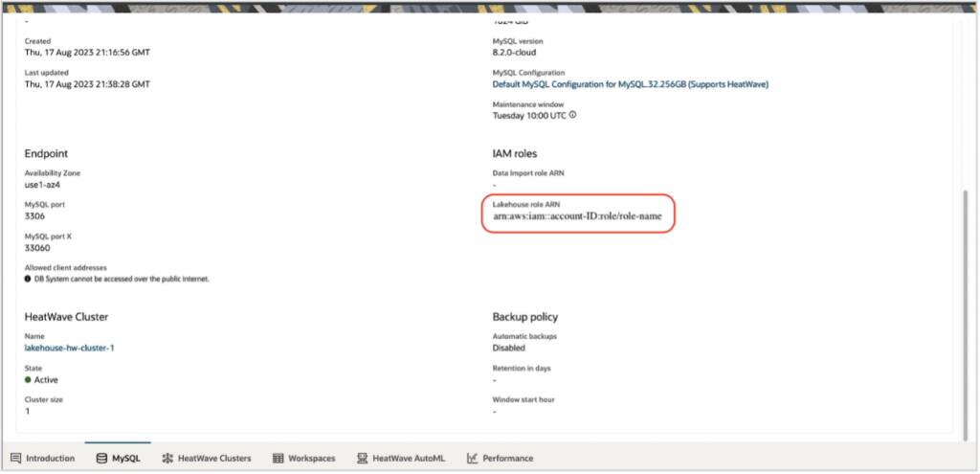Screen dimensions: 980x474
Task: Select the Lakehouse role ARN value
Action: coord(577,216)
